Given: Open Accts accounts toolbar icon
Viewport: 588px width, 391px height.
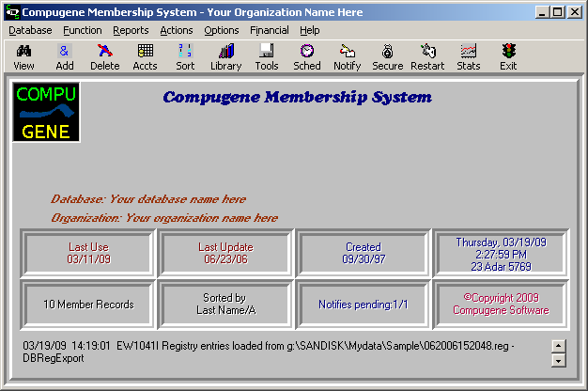Looking at the screenshot, I should pos(146,57).
